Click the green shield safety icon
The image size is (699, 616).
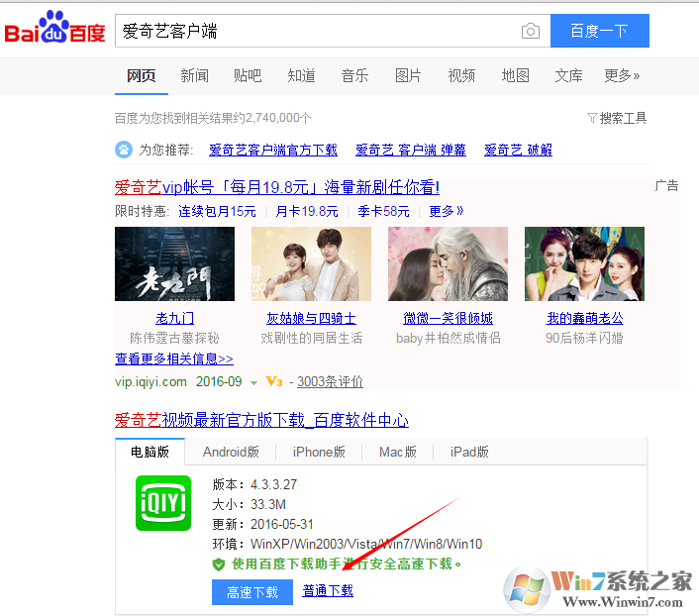pos(219,565)
